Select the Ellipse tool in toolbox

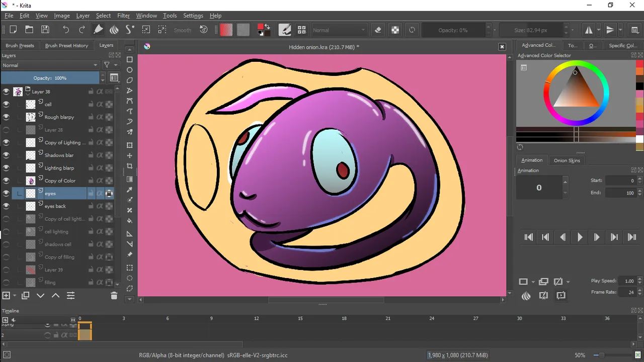[x=129, y=70]
